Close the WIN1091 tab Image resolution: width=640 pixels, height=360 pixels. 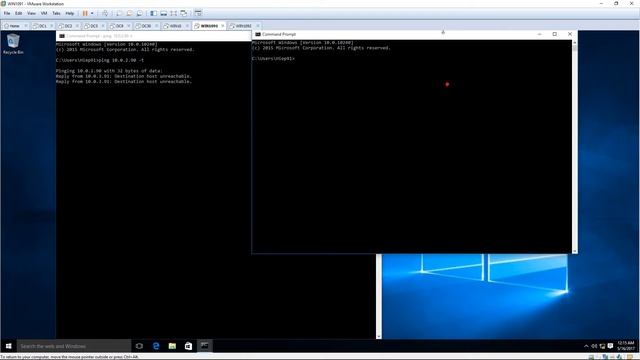[x=223, y=26]
